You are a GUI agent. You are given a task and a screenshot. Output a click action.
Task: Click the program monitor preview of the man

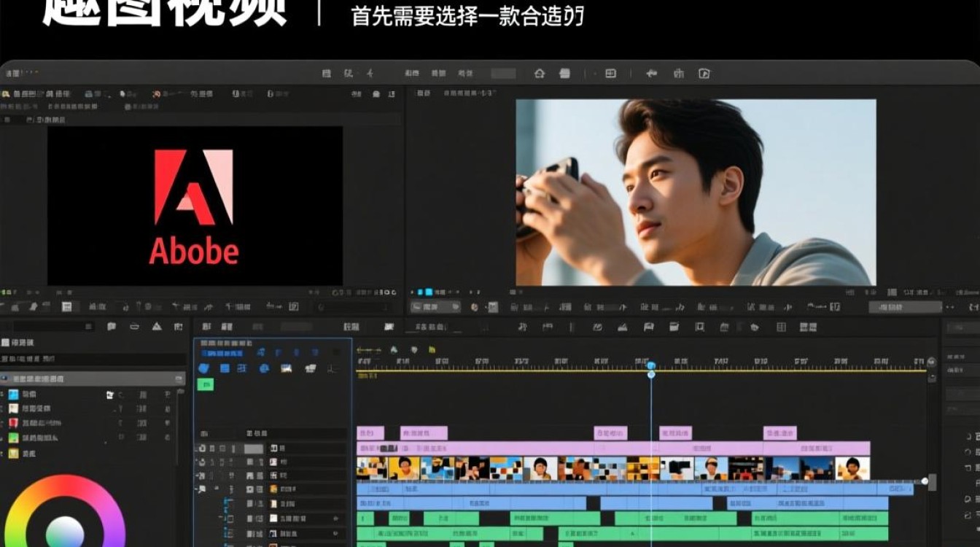696,193
